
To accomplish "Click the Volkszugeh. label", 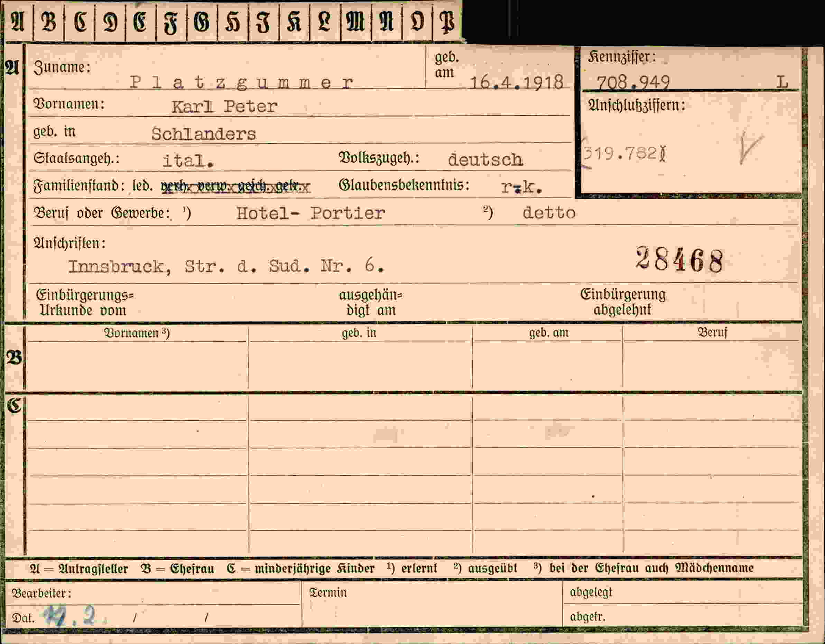I will (x=379, y=158).
